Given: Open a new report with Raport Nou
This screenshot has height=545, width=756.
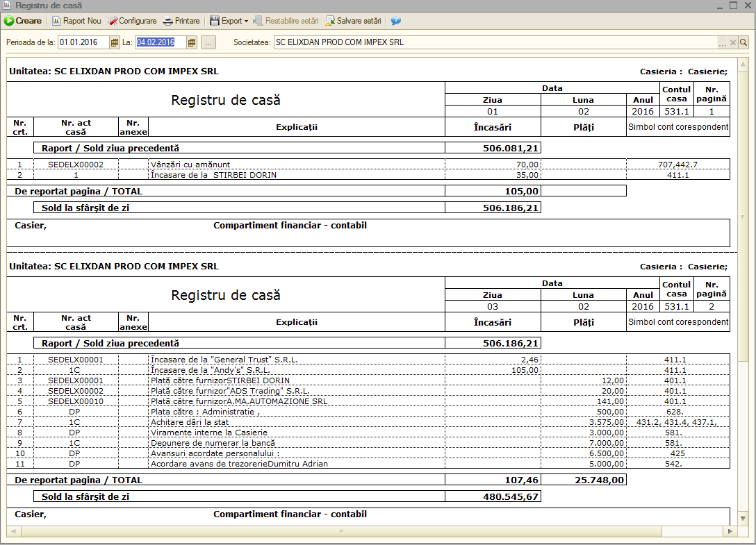Looking at the screenshot, I should click(76, 21).
